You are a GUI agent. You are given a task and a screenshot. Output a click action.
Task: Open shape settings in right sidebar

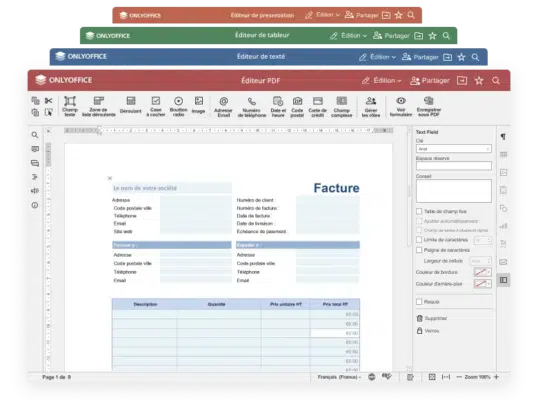pos(503,208)
